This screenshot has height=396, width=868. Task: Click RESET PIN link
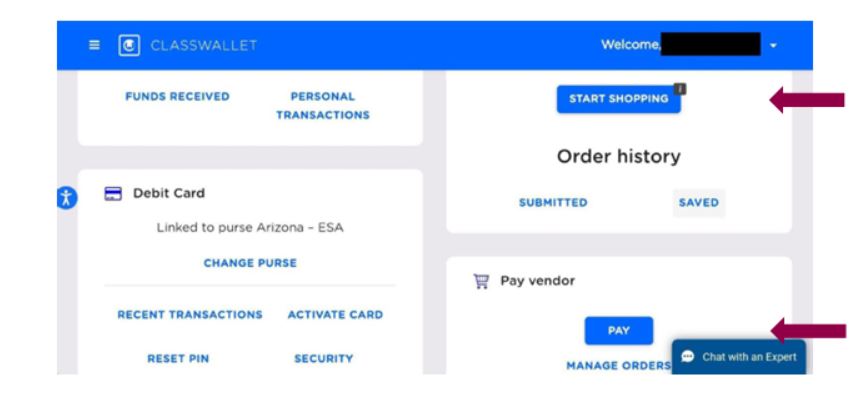coord(178,359)
